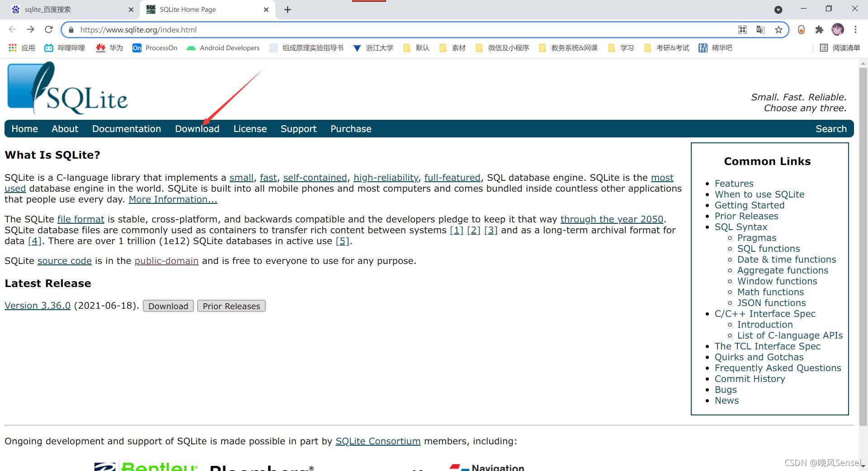View site security lock icon
The height and width of the screenshot is (471, 868).
click(71, 30)
